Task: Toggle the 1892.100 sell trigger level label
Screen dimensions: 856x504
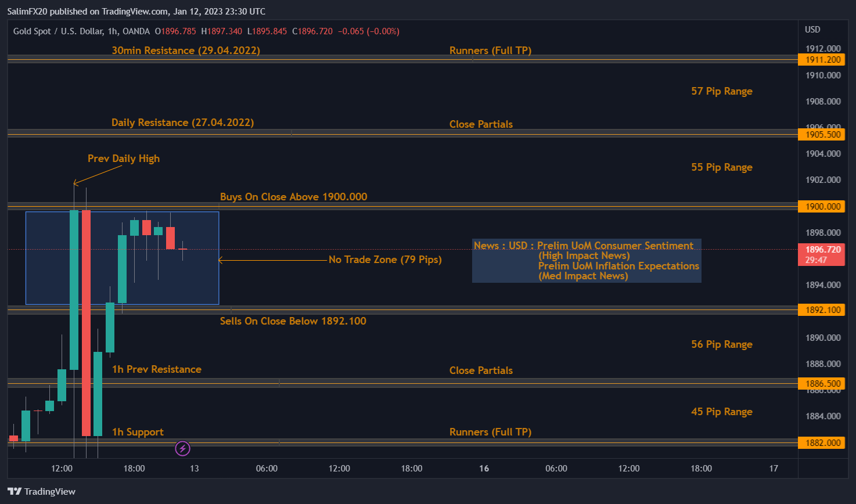Action: tap(821, 309)
